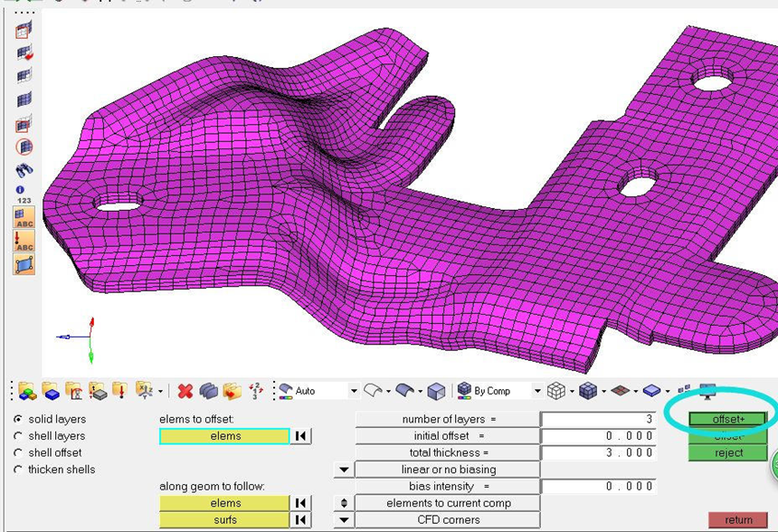Open the Auto geometry color dropdown
The width and height of the screenshot is (778, 532).
[354, 391]
